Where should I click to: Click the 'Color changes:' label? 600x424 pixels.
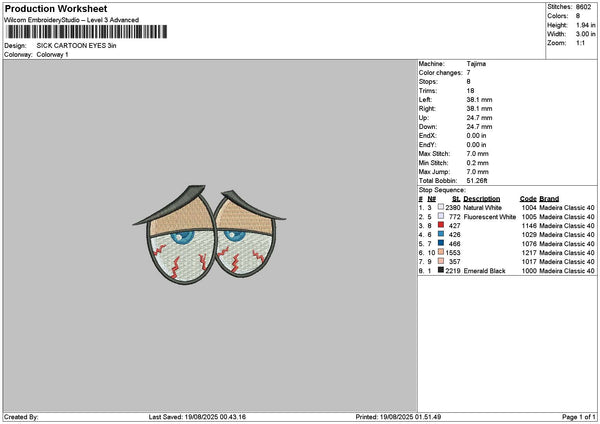click(440, 73)
